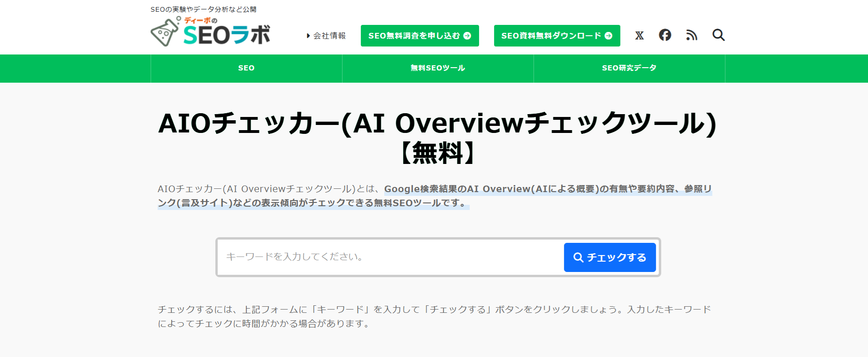868x357 pixels.
Task: Click the Facebook icon in header
Action: pos(665,35)
